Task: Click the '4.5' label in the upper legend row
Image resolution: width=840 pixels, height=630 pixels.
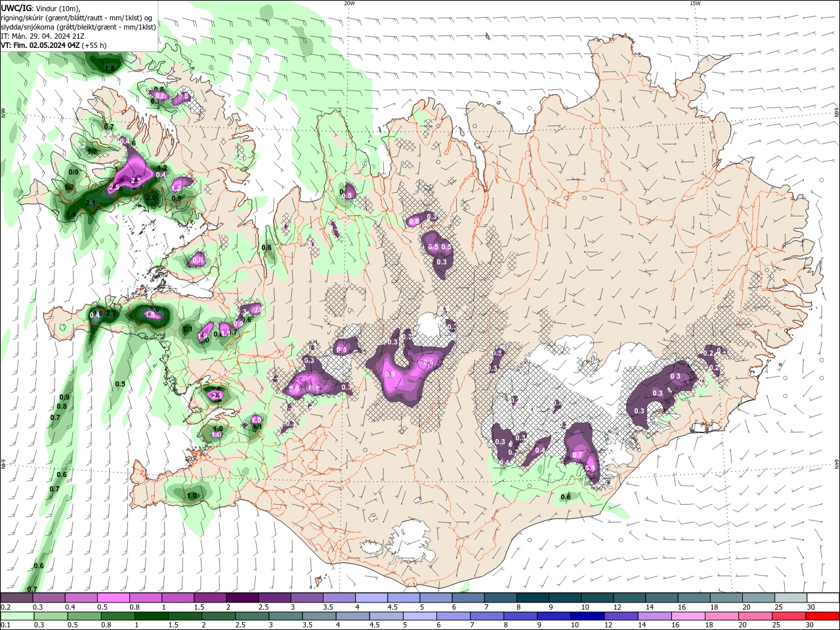Action: [x=392, y=607]
